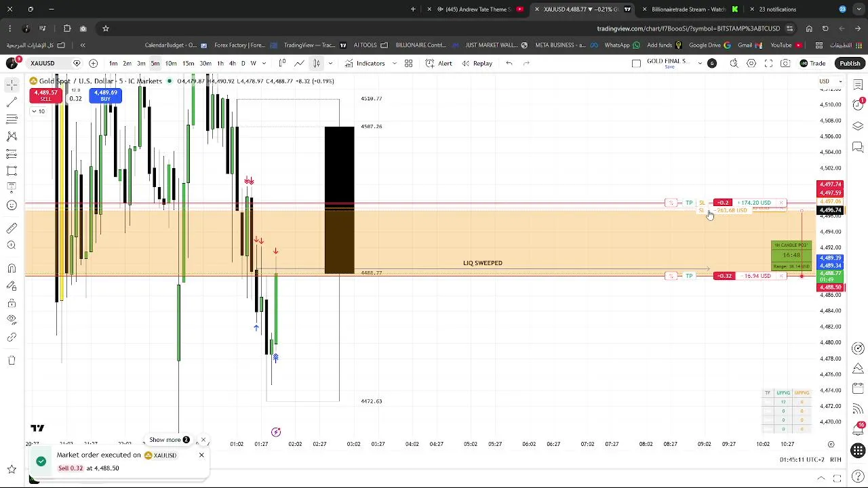Publish the chart idea
The width and height of the screenshot is (868, 488).
coord(850,63)
